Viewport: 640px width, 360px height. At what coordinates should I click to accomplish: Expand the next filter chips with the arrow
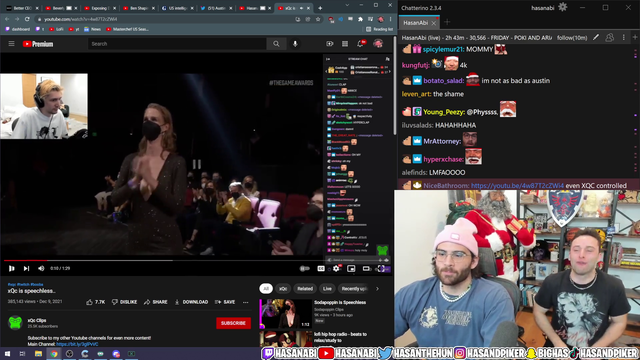pyautogui.click(x=377, y=289)
